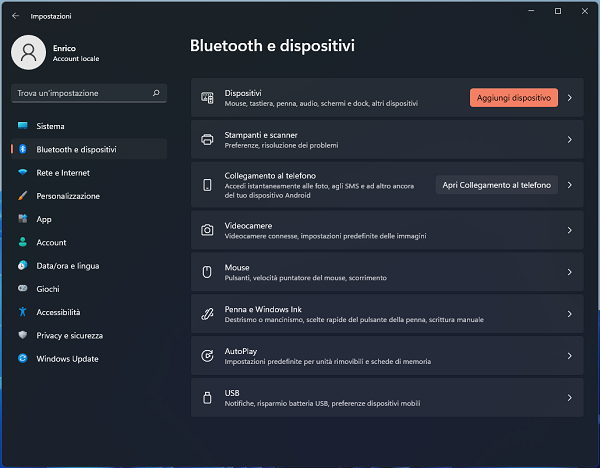Click the back arrow beside Impostazioni
Viewport: 600px width, 468px height.
(15, 16)
